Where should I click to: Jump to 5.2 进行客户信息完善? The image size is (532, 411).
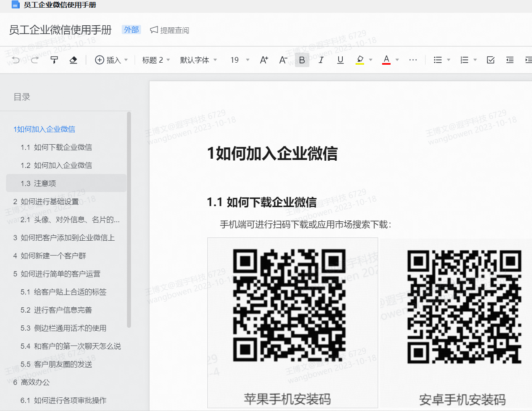pyautogui.click(x=56, y=310)
